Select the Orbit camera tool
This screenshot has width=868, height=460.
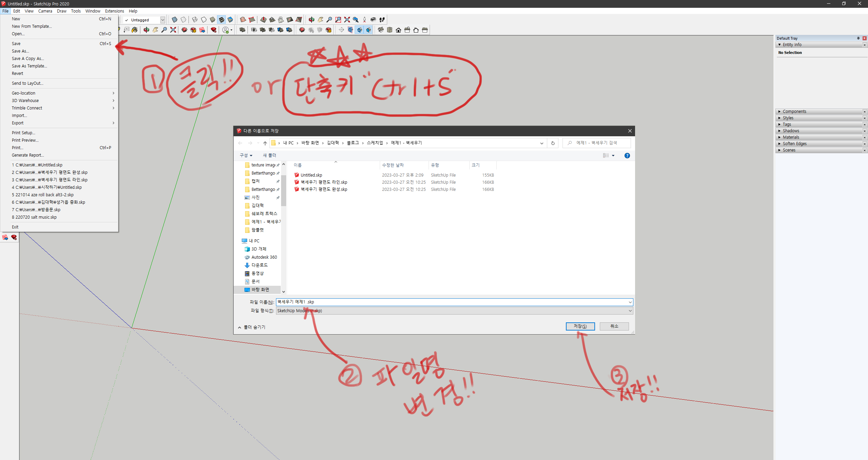[x=311, y=20]
